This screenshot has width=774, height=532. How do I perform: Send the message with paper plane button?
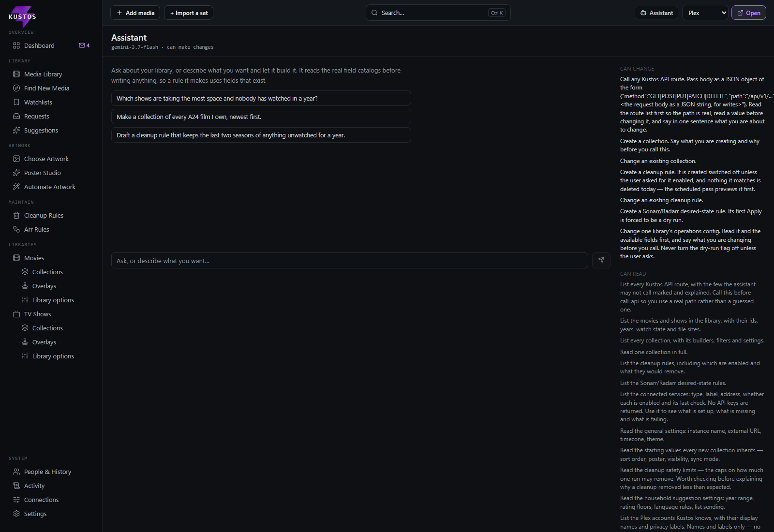tap(601, 260)
